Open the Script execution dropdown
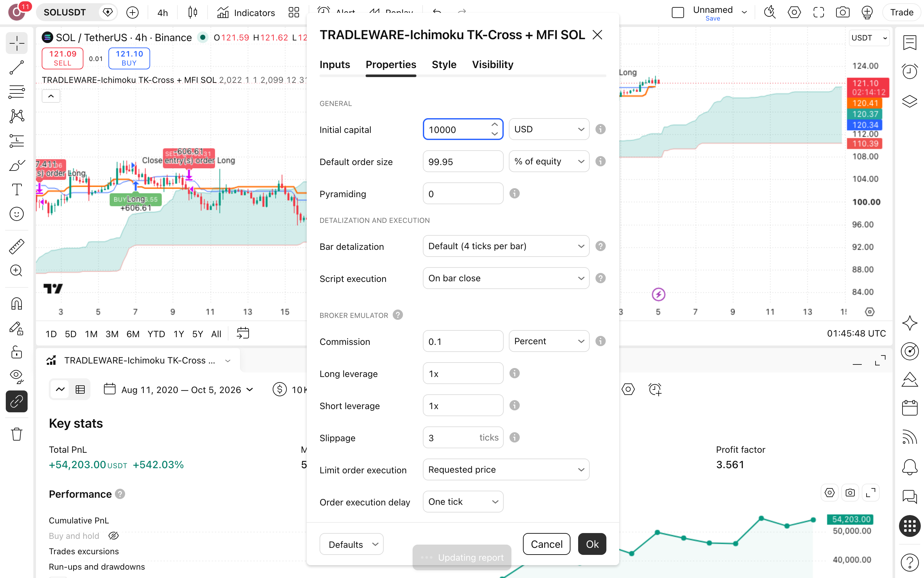 (506, 278)
